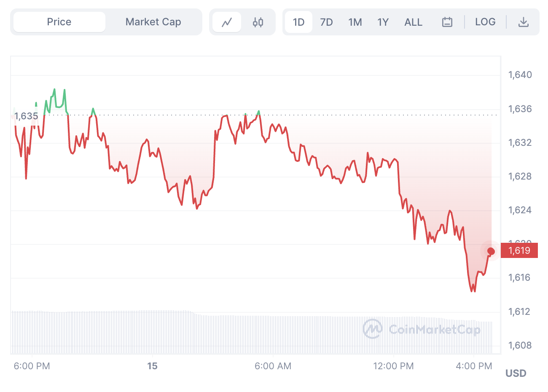Switch to line chart view icon
Image resolution: width=548 pixels, height=392 pixels.
coord(227,22)
